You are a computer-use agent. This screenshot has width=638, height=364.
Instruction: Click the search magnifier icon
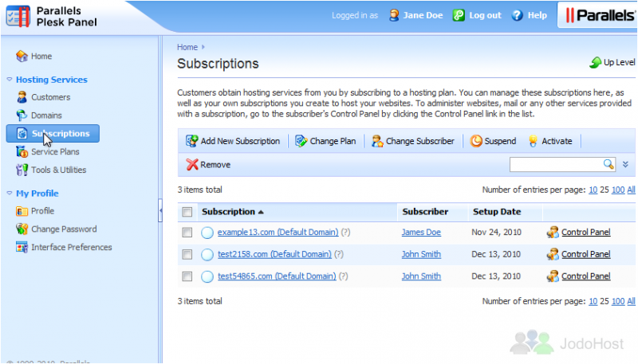[608, 164]
